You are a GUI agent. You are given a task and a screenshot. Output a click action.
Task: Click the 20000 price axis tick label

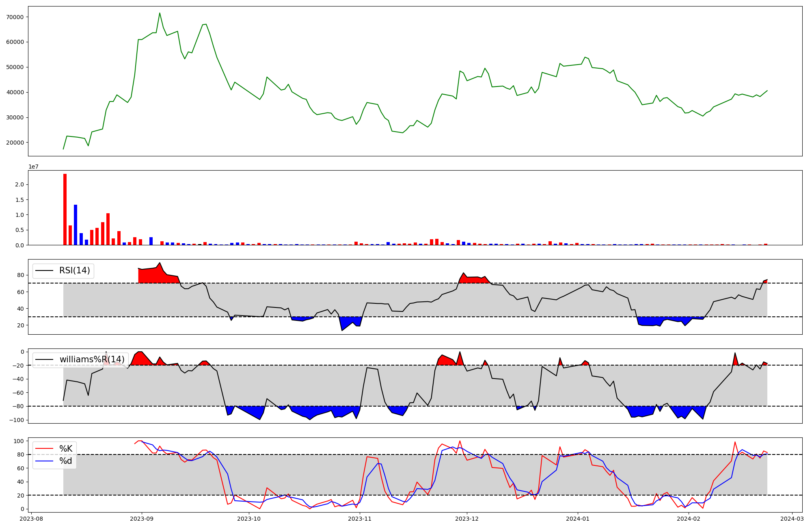point(15,143)
